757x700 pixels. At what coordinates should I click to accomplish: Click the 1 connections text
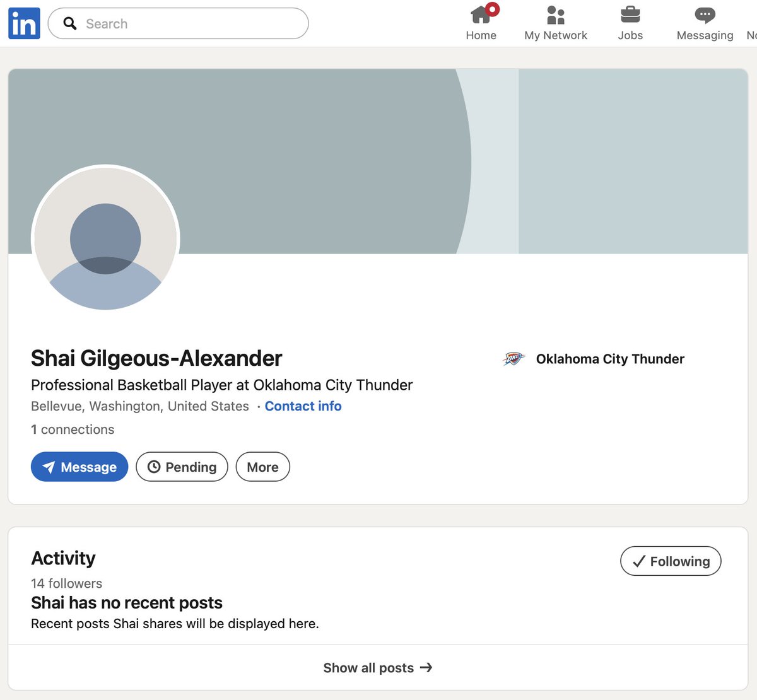(x=73, y=429)
